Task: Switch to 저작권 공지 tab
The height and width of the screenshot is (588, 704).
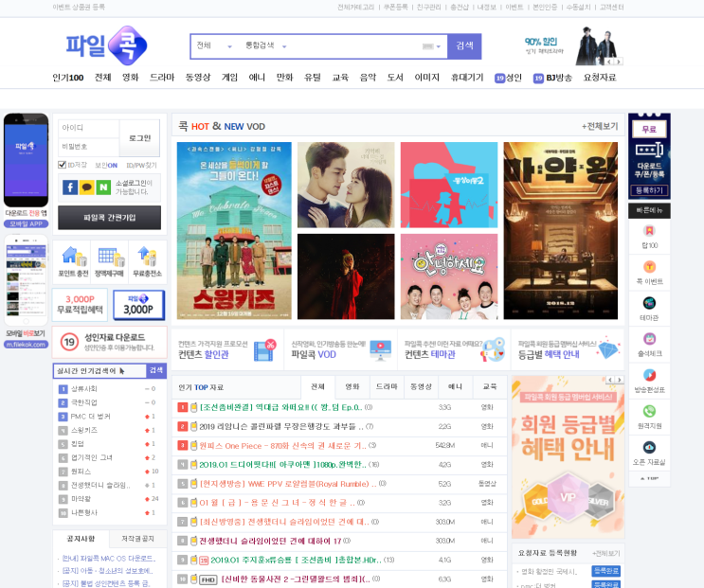Action: pyautogui.click(x=137, y=539)
